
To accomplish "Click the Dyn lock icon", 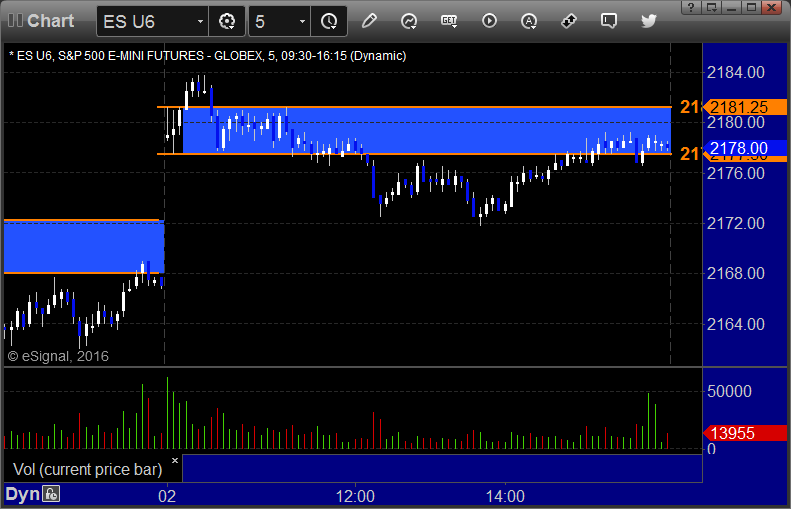I will point(51,494).
